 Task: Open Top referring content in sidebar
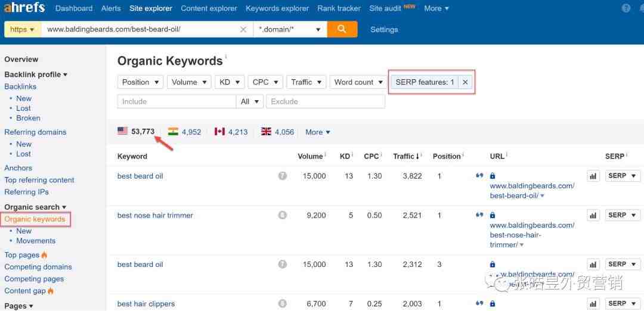(39, 180)
